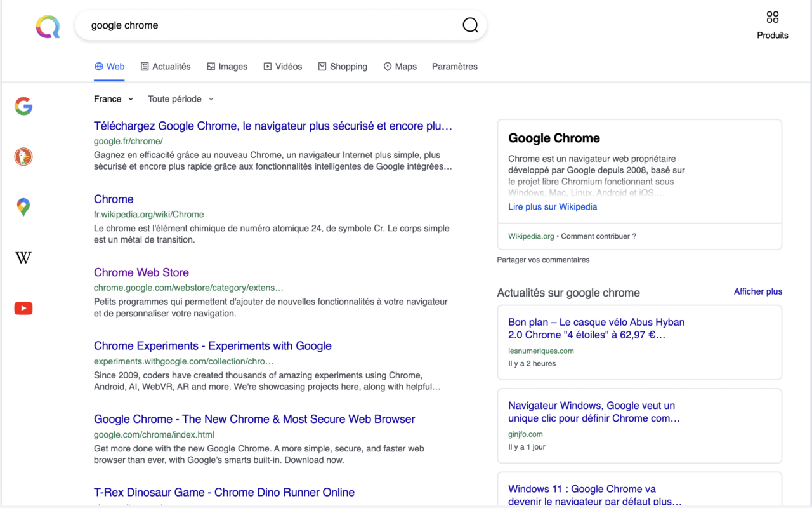Open the Abus Hyban casque vélo news
This screenshot has height=508, width=812.
[596, 329]
